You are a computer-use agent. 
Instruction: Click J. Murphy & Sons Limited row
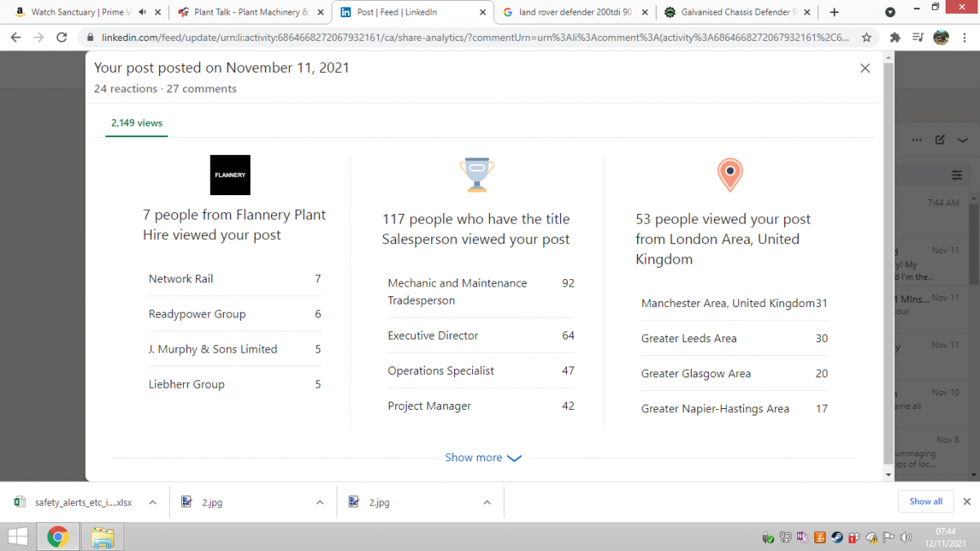pyautogui.click(x=235, y=349)
